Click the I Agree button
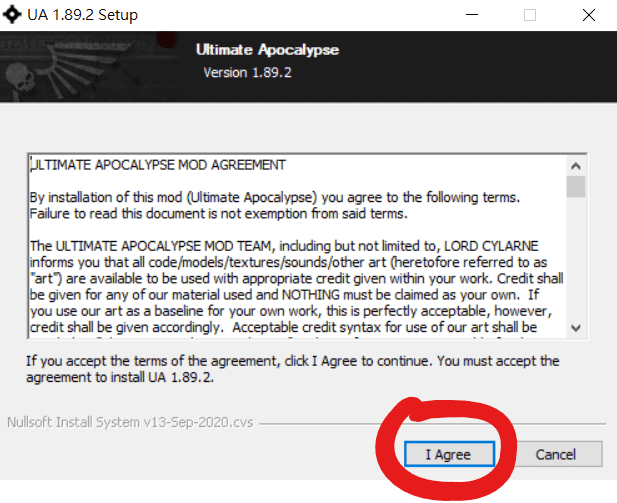617x503 pixels. tap(449, 454)
